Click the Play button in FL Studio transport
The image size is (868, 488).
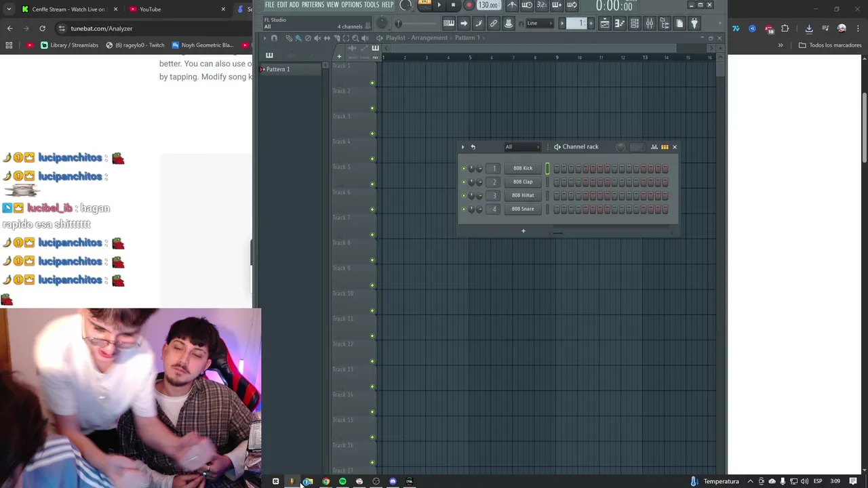[x=439, y=5]
